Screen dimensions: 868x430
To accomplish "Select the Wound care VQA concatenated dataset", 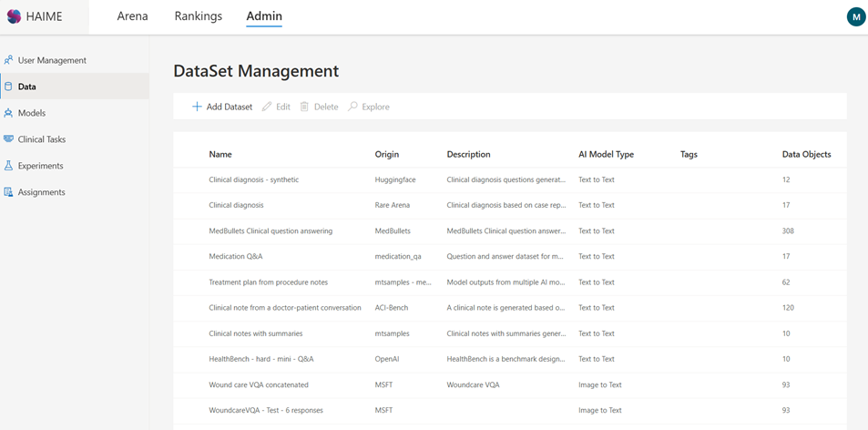I will (259, 385).
